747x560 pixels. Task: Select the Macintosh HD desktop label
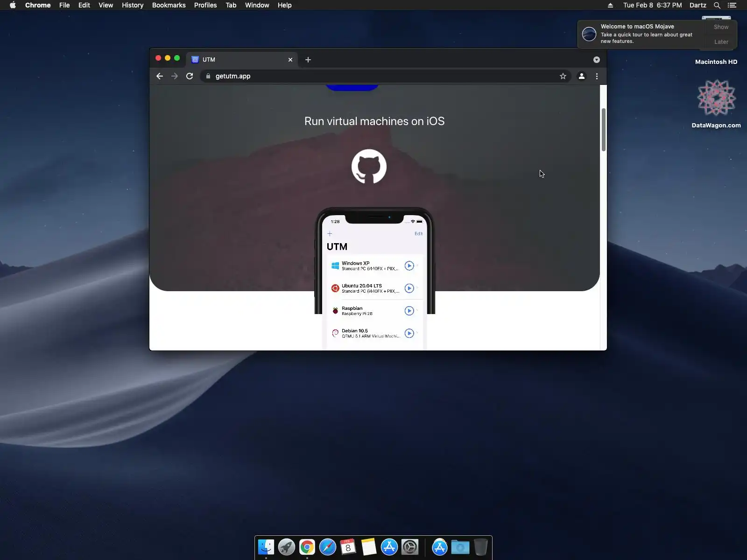(x=716, y=62)
